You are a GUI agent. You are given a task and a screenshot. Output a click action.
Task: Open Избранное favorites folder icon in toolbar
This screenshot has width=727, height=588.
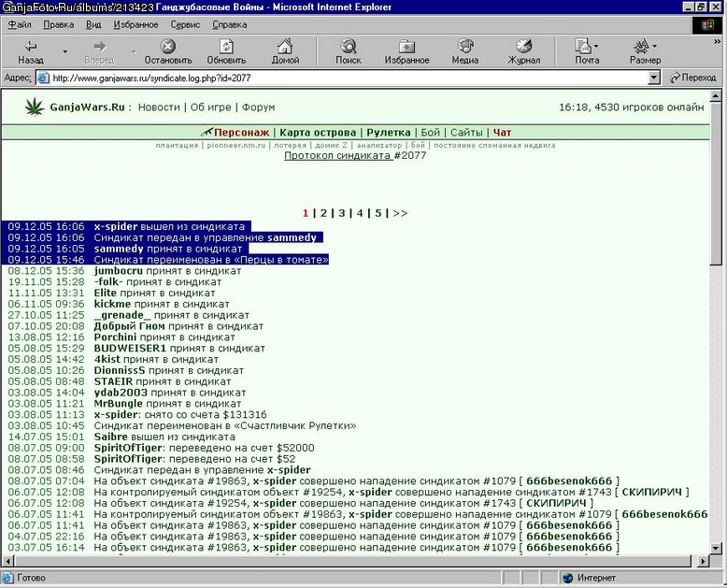pyautogui.click(x=406, y=47)
